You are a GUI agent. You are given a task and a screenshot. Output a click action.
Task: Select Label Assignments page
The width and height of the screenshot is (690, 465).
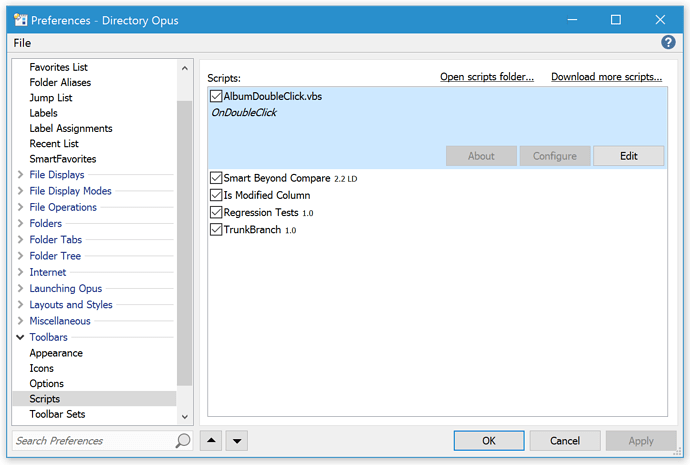click(x=71, y=128)
